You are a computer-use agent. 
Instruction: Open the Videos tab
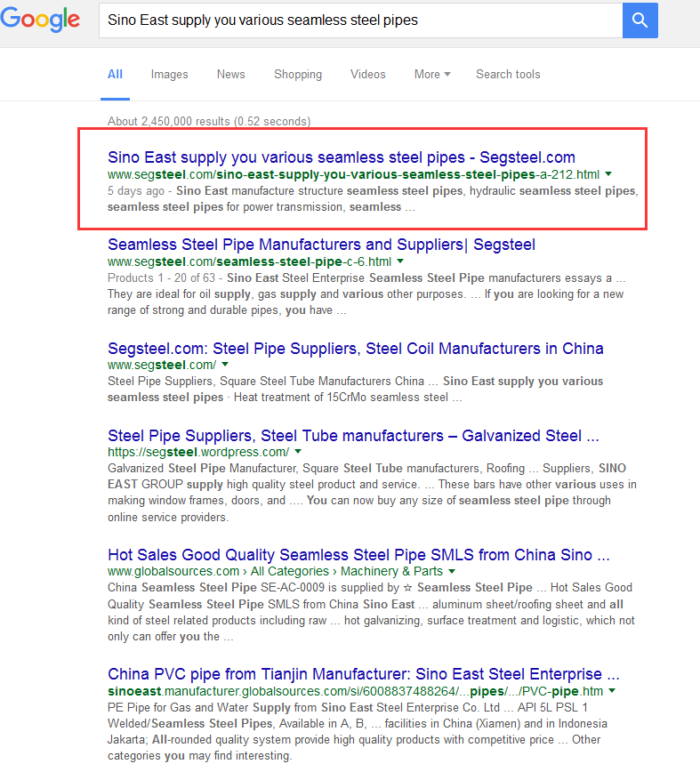pos(367,75)
